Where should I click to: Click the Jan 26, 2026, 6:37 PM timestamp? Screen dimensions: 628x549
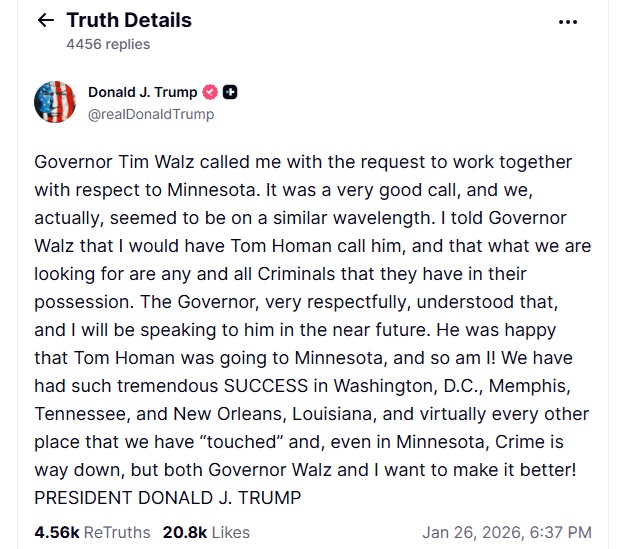(x=507, y=532)
